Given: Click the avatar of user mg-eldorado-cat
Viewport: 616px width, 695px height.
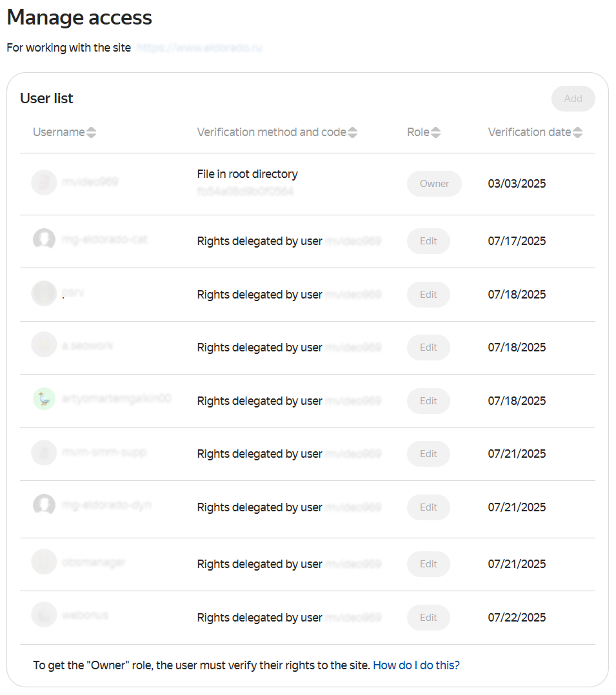Looking at the screenshot, I should click(44, 240).
